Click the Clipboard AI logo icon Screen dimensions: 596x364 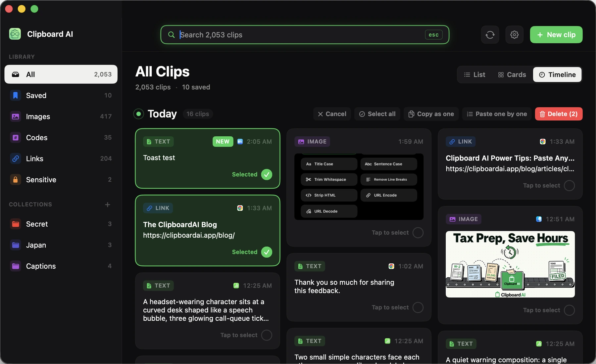pyautogui.click(x=15, y=34)
